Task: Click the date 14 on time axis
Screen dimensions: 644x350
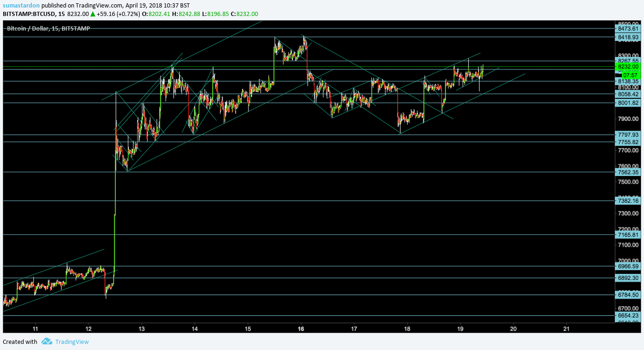Action: (195, 328)
